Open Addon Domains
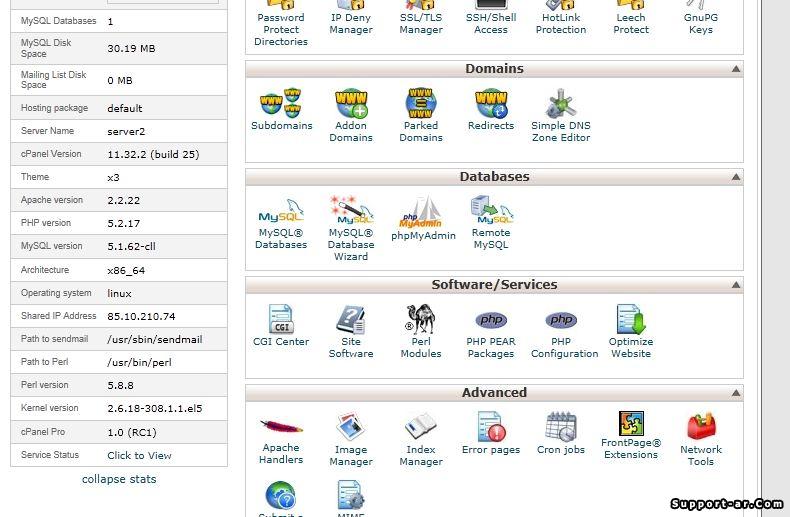Image resolution: width=790 pixels, height=517 pixels. coord(351,105)
